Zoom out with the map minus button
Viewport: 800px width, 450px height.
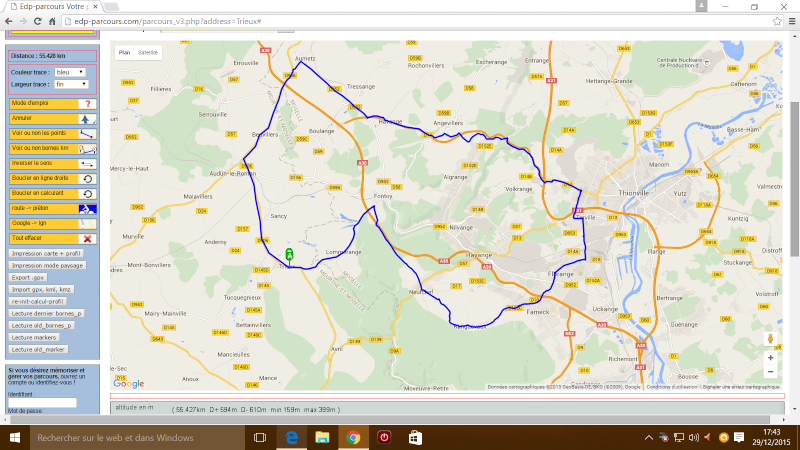click(770, 371)
